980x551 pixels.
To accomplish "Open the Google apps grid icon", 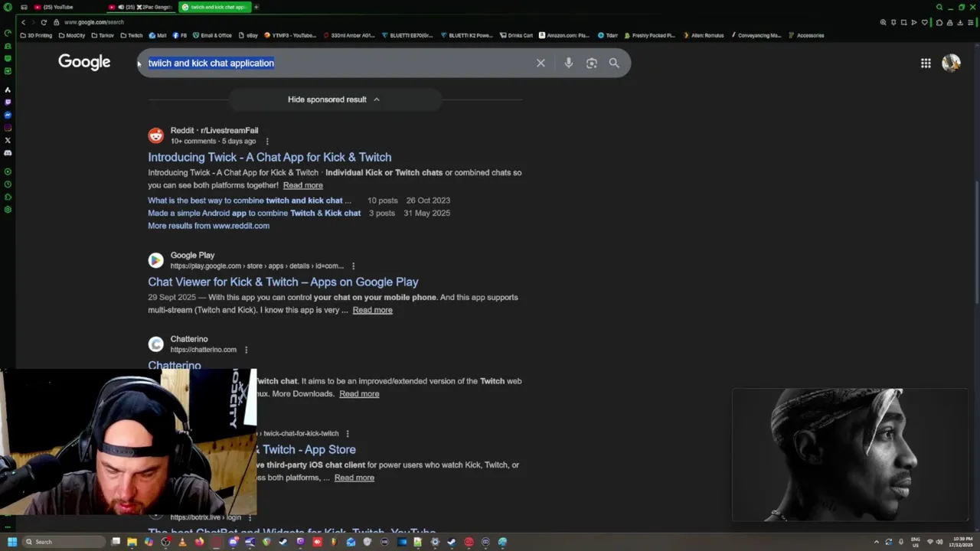I will coord(926,63).
